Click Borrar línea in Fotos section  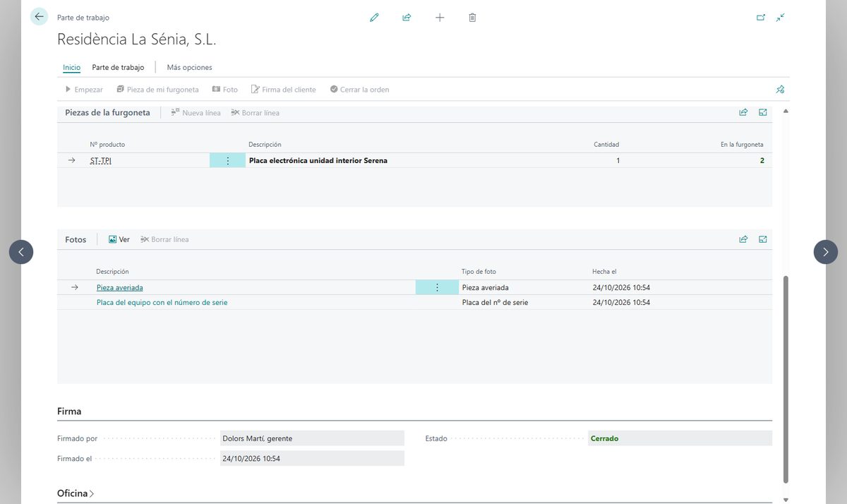pyautogui.click(x=164, y=239)
